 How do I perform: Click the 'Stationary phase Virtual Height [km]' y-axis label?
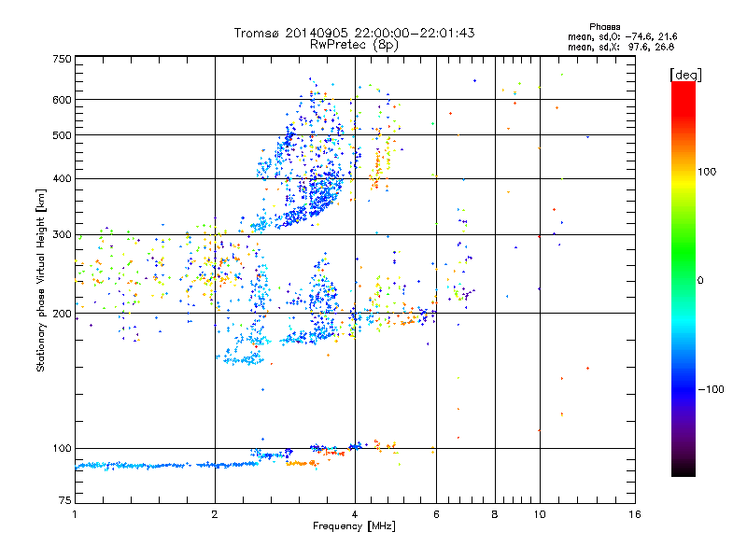40,280
